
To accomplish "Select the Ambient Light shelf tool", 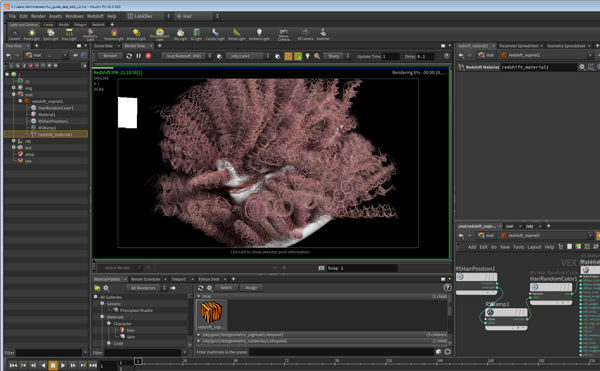I will coord(259,34).
